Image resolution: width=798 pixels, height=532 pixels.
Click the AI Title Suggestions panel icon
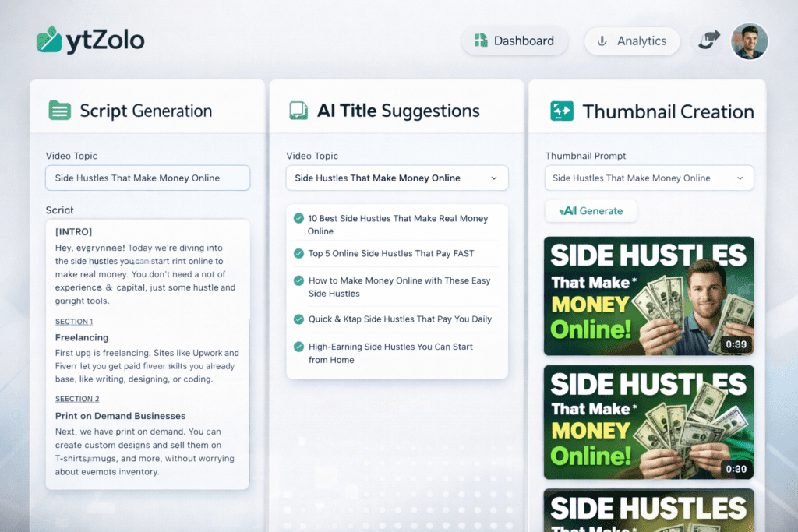tap(298, 111)
